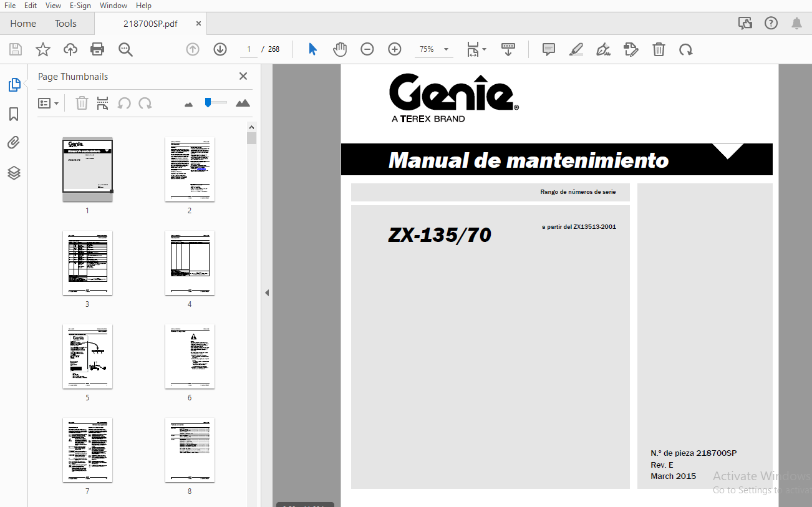Click the Edit PDF tool icon

[631, 49]
